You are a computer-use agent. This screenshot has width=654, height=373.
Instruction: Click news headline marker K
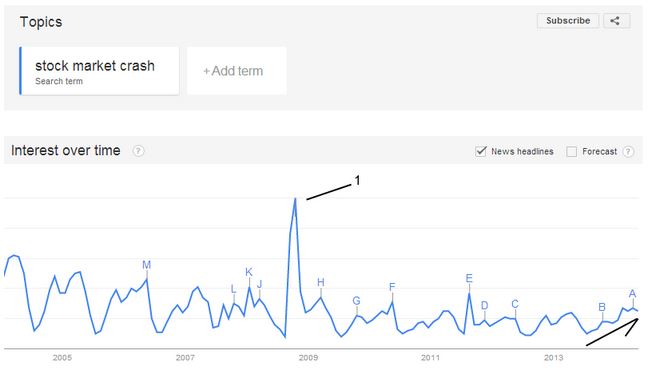[249, 272]
